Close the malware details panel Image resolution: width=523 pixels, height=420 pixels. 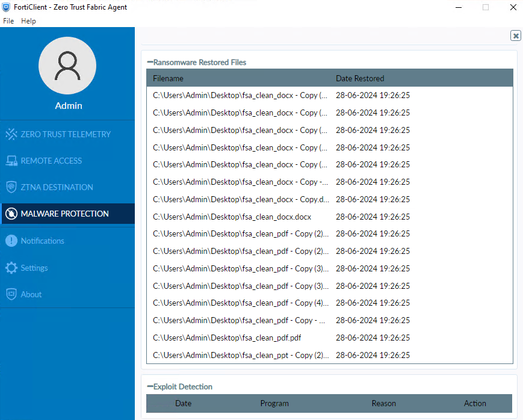[515, 36]
